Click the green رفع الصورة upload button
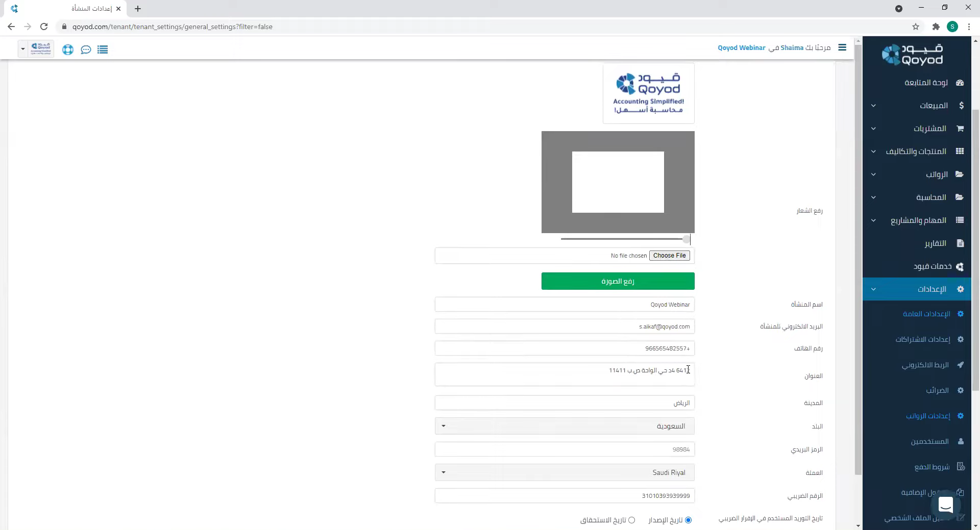This screenshot has width=980, height=530. point(618,281)
